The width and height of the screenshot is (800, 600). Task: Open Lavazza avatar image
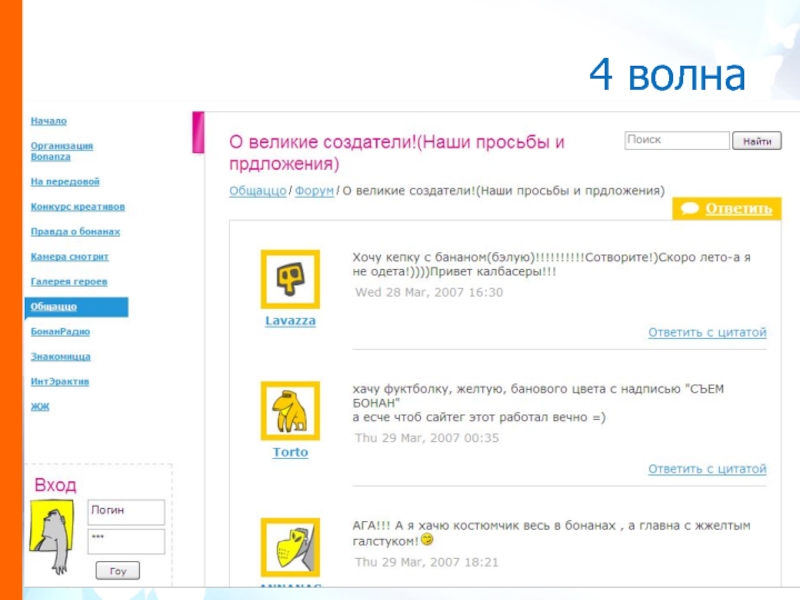[x=290, y=279]
